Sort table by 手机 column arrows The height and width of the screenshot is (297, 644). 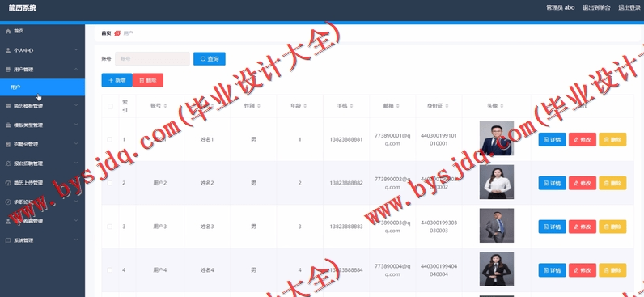(352, 106)
